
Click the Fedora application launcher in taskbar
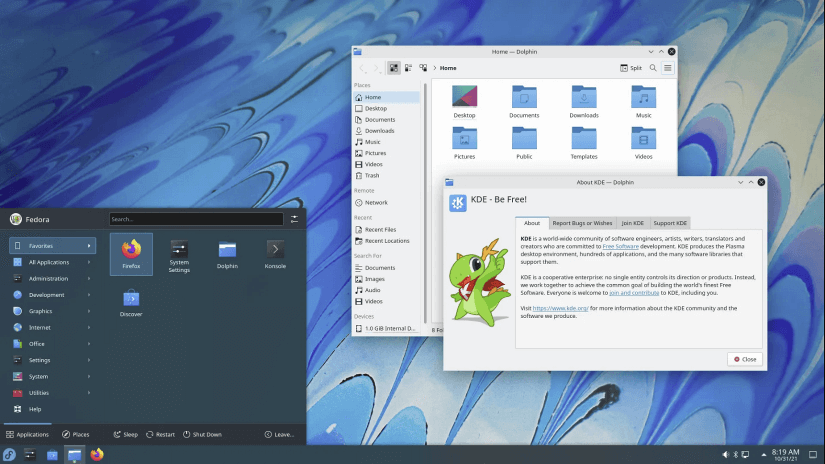[9, 455]
